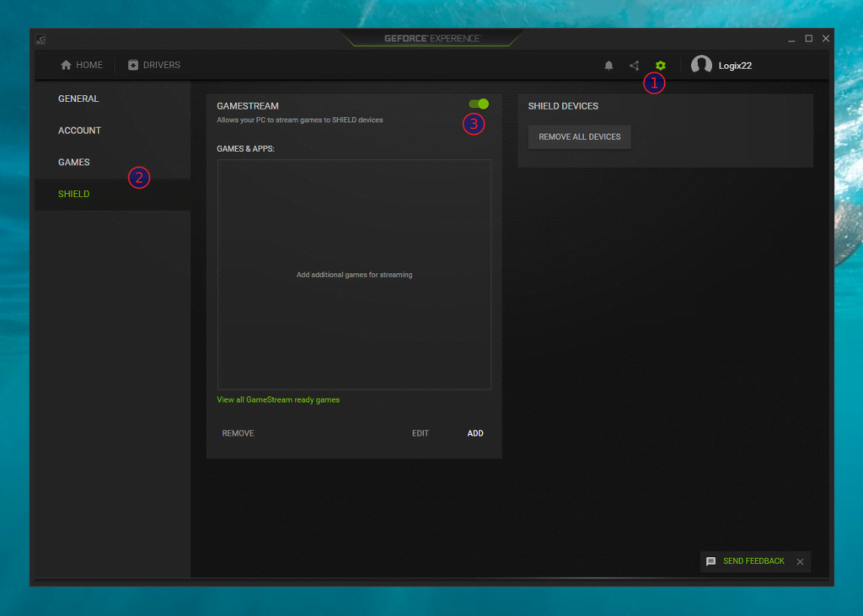Click the home house icon
The width and height of the screenshot is (863, 616).
point(66,65)
